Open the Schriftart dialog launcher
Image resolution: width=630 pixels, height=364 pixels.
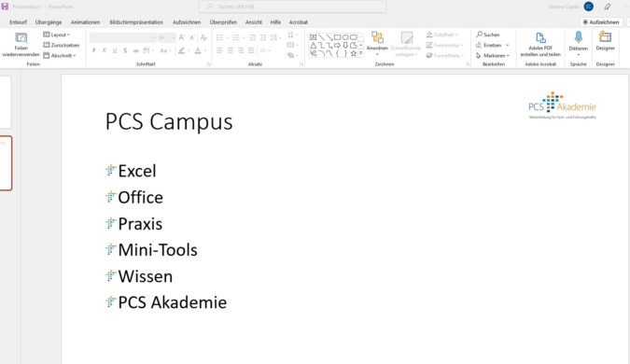pos(208,64)
